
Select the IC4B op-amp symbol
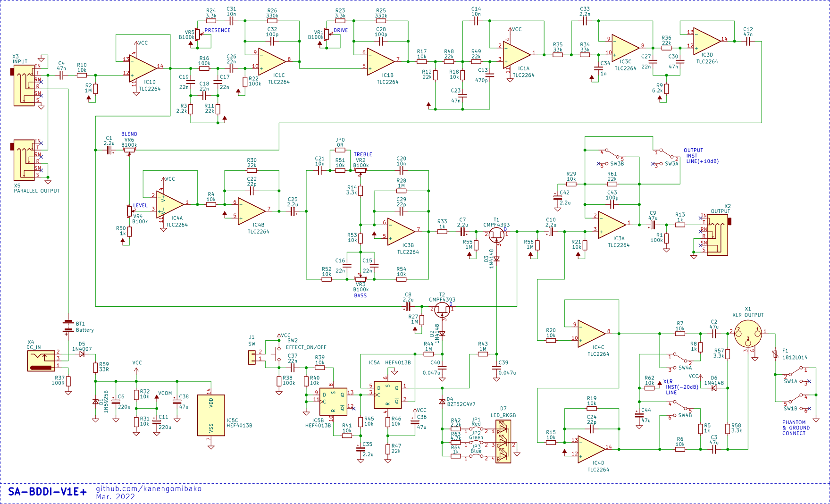pyautogui.click(x=252, y=211)
